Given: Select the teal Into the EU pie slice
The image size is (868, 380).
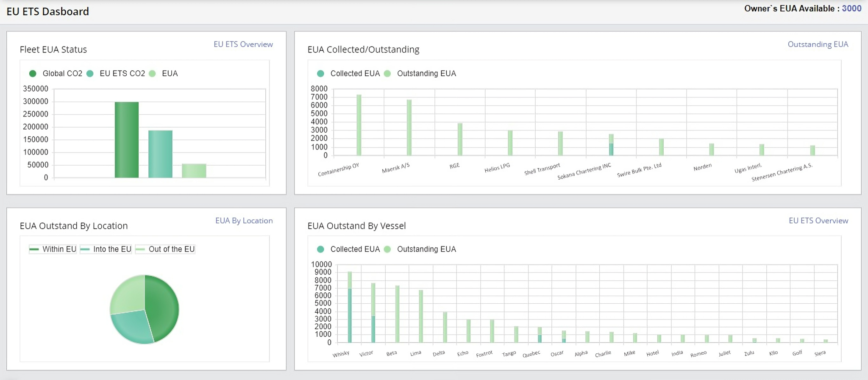Looking at the screenshot, I should tap(131, 327).
